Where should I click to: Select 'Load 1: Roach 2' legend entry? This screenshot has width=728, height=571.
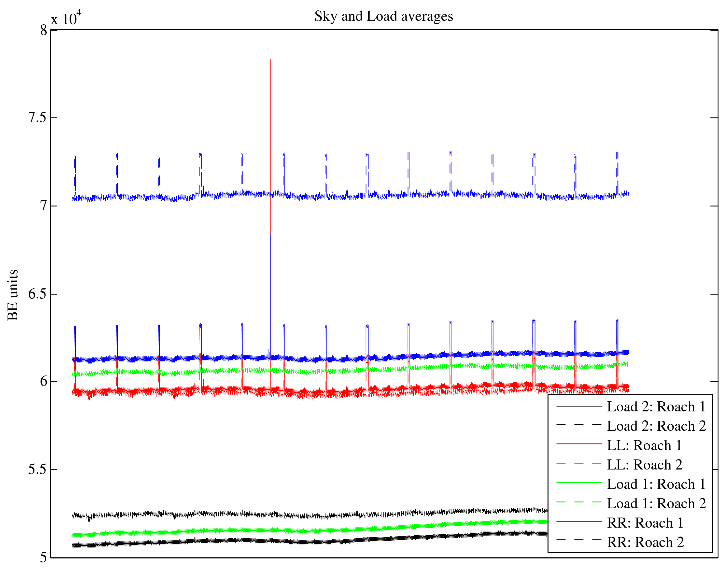tap(656, 504)
